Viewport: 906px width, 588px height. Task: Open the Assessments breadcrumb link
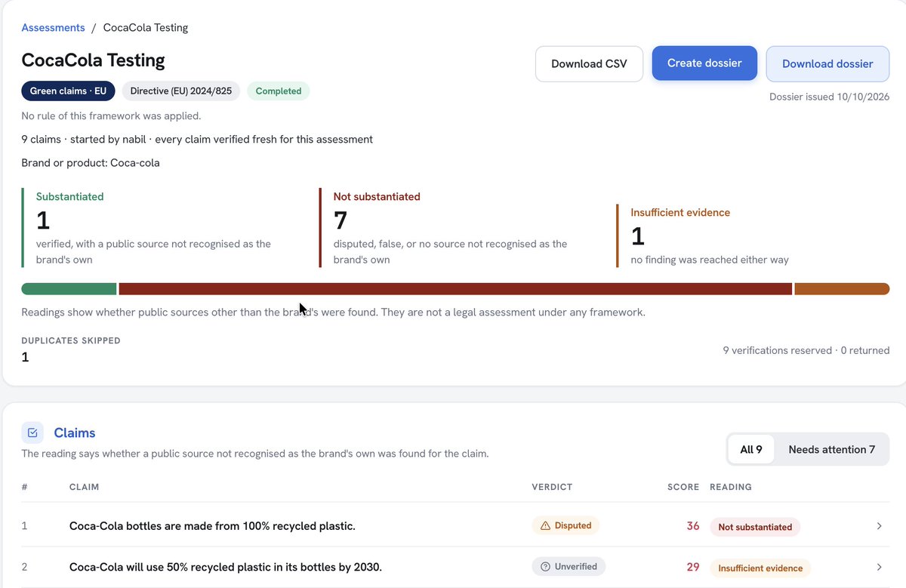[53, 28]
